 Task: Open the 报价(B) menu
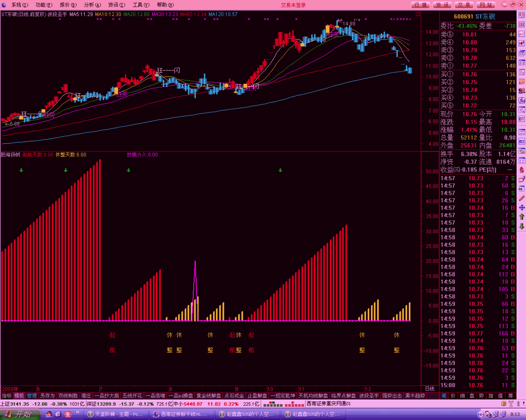pyautogui.click(x=68, y=5)
